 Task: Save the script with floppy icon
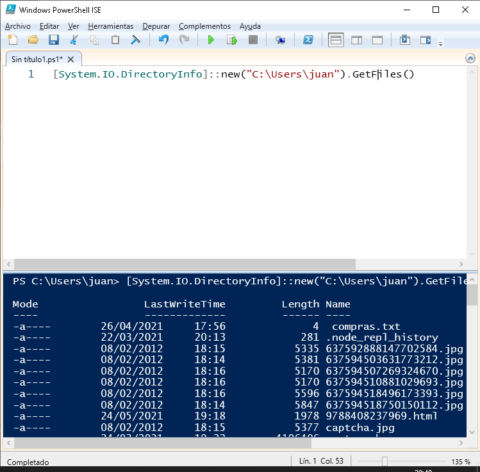(x=53, y=40)
